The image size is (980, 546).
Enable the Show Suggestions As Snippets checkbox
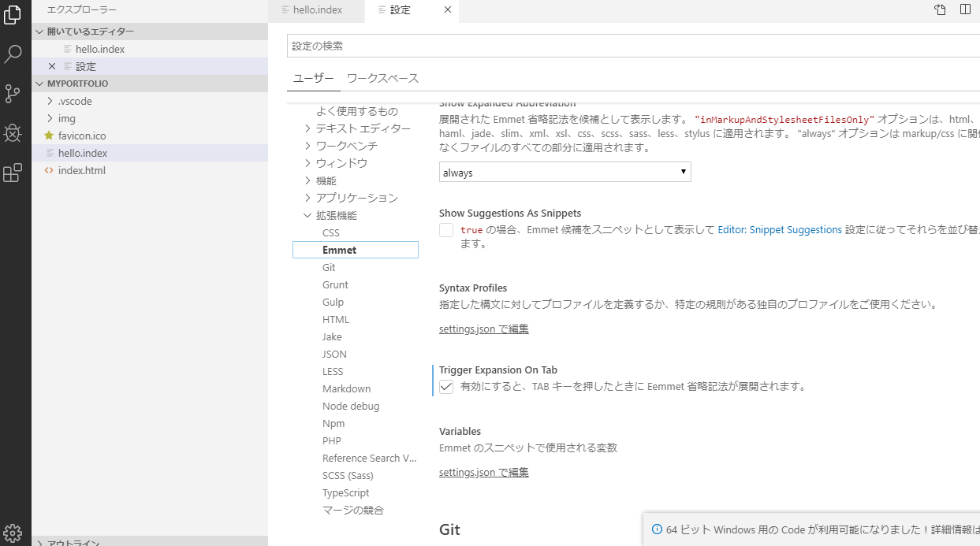pyautogui.click(x=446, y=230)
